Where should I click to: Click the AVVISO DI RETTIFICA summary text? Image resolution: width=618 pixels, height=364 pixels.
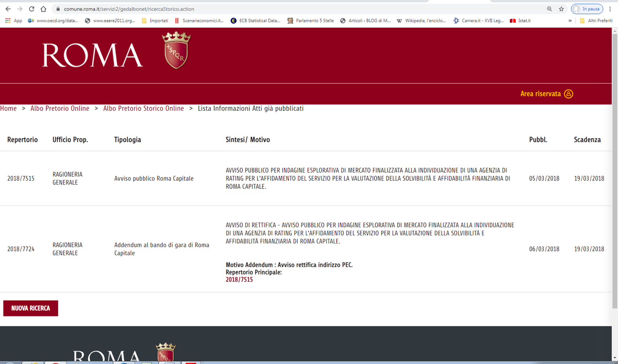(370, 233)
